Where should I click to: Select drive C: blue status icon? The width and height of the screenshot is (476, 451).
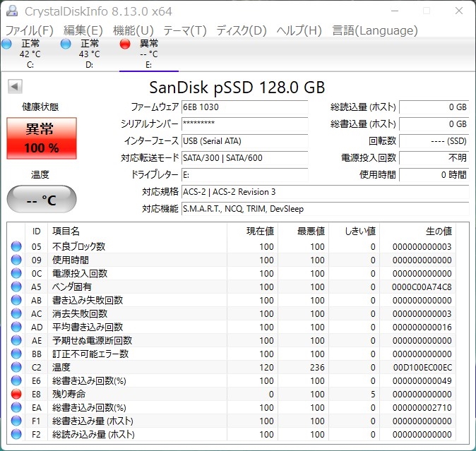tap(6, 44)
